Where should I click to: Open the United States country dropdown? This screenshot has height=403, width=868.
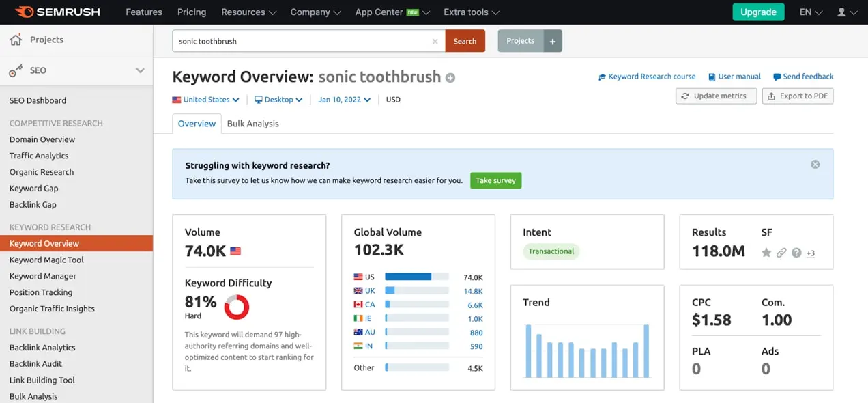click(x=205, y=100)
